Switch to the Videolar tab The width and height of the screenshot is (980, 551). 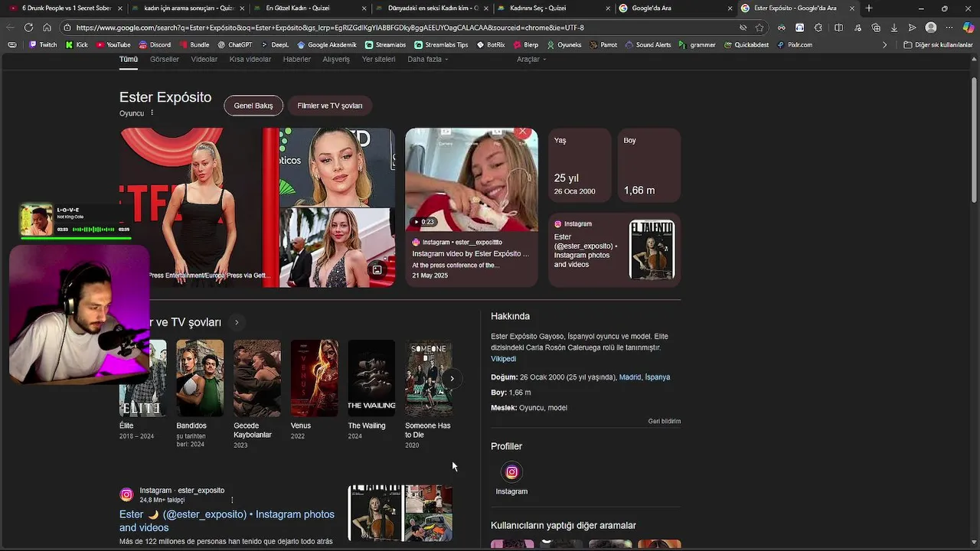pos(204,59)
